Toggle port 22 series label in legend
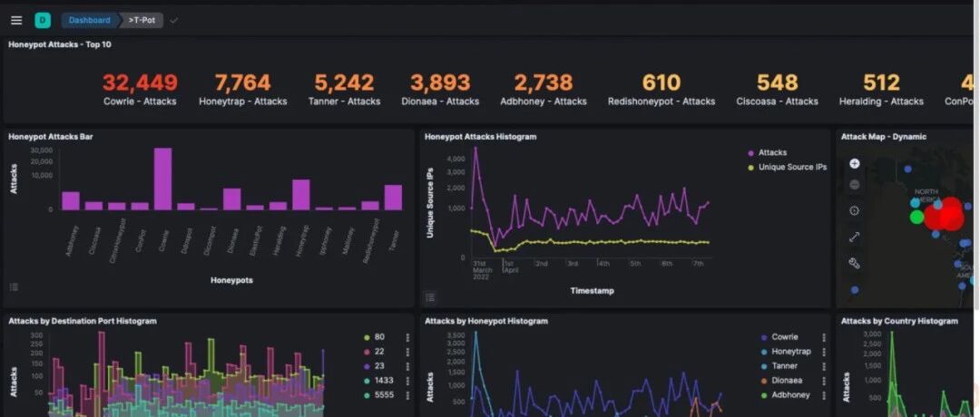The width and height of the screenshot is (980, 417). tap(379, 352)
